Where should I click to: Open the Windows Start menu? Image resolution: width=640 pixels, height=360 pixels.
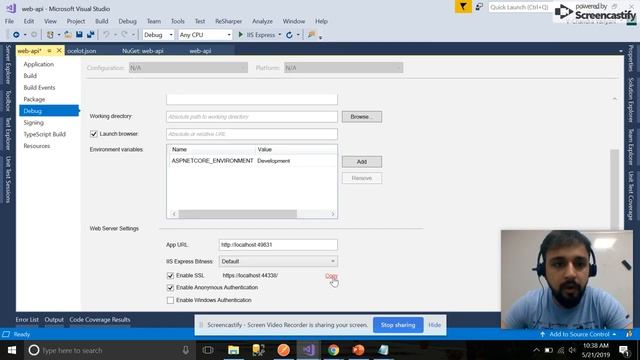click(11, 350)
